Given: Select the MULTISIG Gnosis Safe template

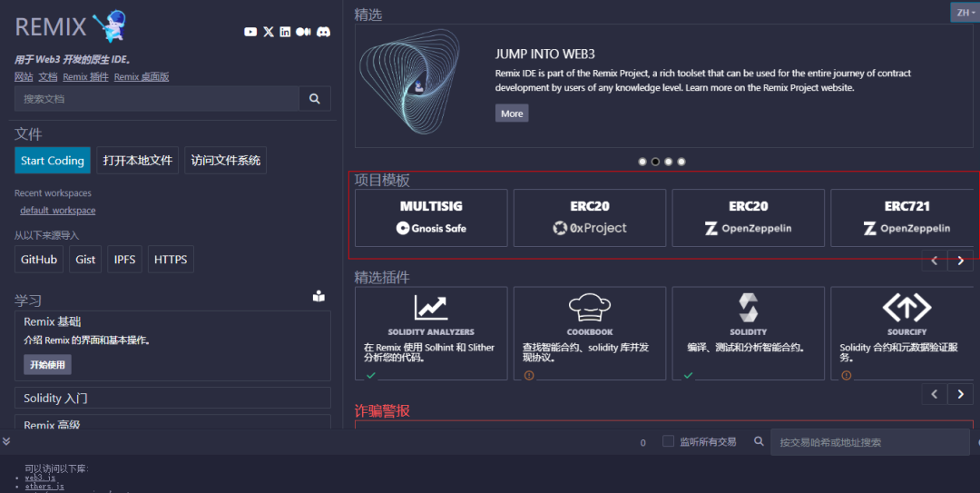Looking at the screenshot, I should point(431,218).
